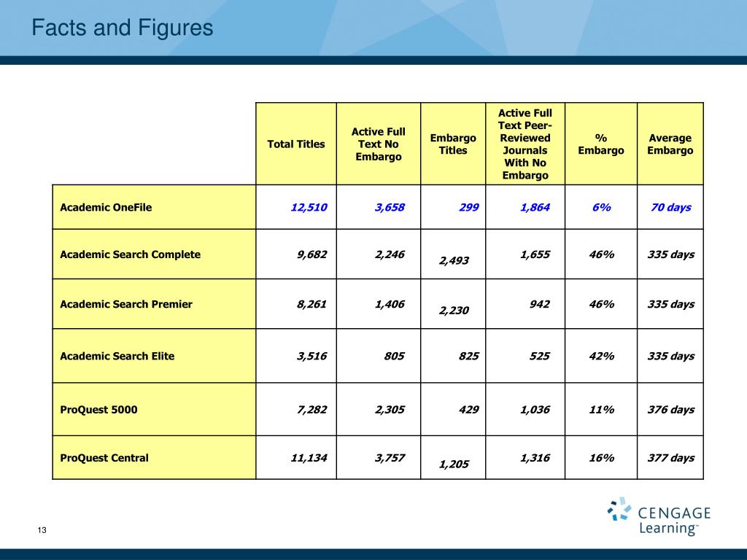This screenshot has height=560, width=747.
Task: Select the value 2,493
Action: (454, 260)
